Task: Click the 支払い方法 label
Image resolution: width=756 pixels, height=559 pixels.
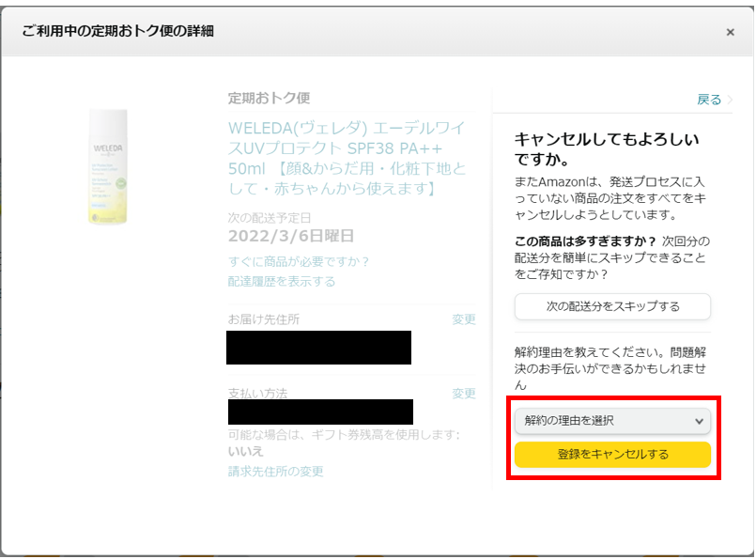Action: (x=257, y=393)
